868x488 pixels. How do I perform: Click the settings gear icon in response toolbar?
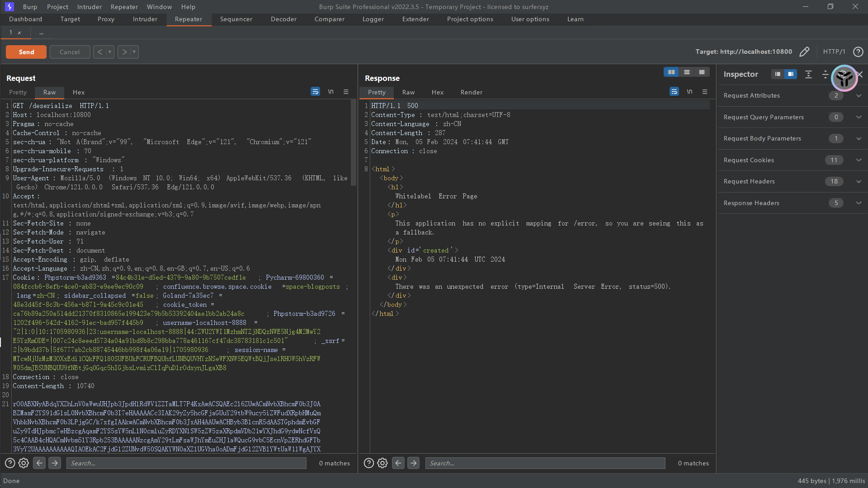(x=382, y=463)
